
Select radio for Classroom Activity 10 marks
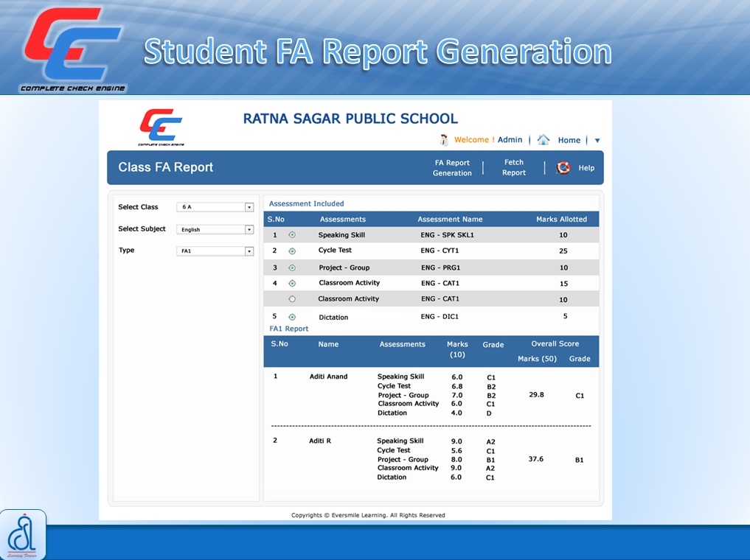[x=292, y=299]
